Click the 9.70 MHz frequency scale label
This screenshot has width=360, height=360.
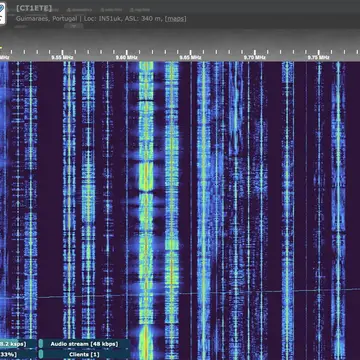[255, 57]
